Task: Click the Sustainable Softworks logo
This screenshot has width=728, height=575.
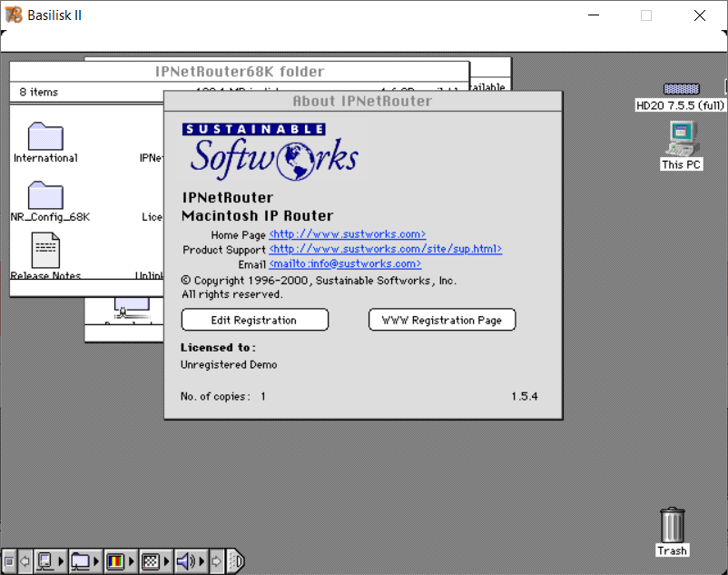Action: click(271, 152)
